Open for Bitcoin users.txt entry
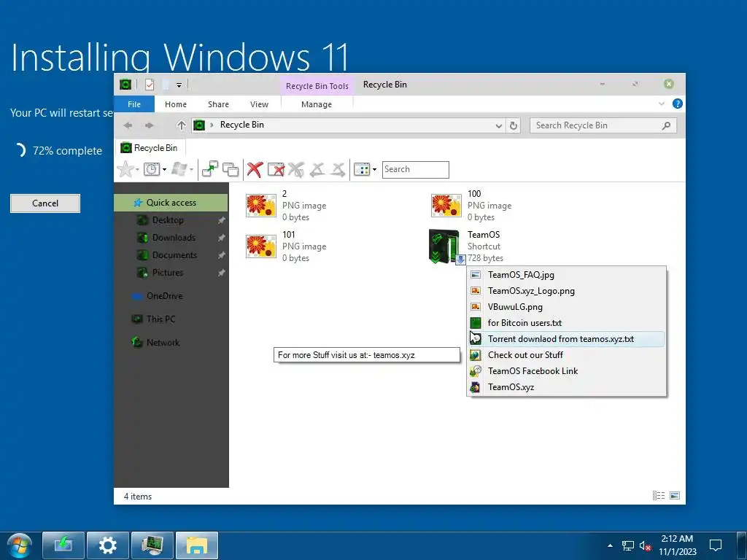Screen dimensions: 747x560 click(566, 323)
